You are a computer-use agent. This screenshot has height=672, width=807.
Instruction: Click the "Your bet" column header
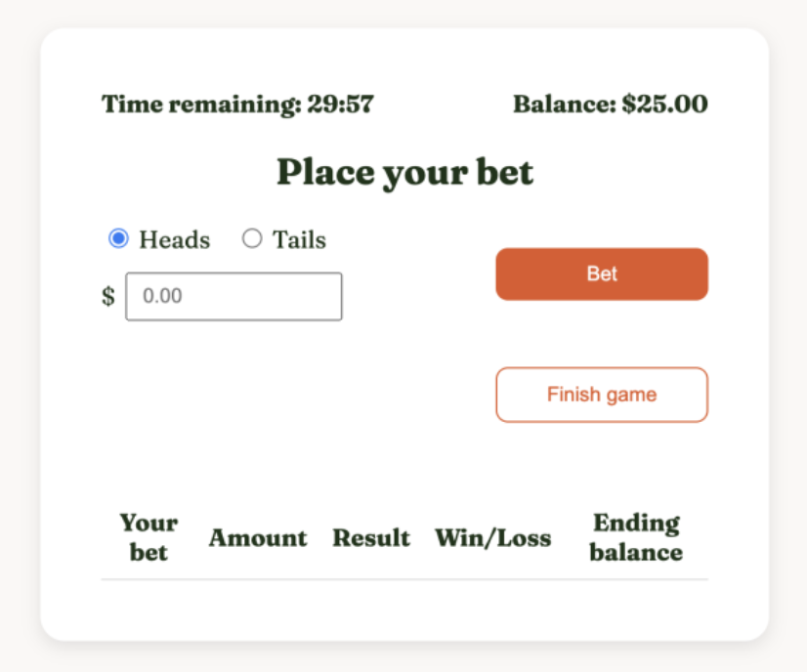pyautogui.click(x=149, y=537)
